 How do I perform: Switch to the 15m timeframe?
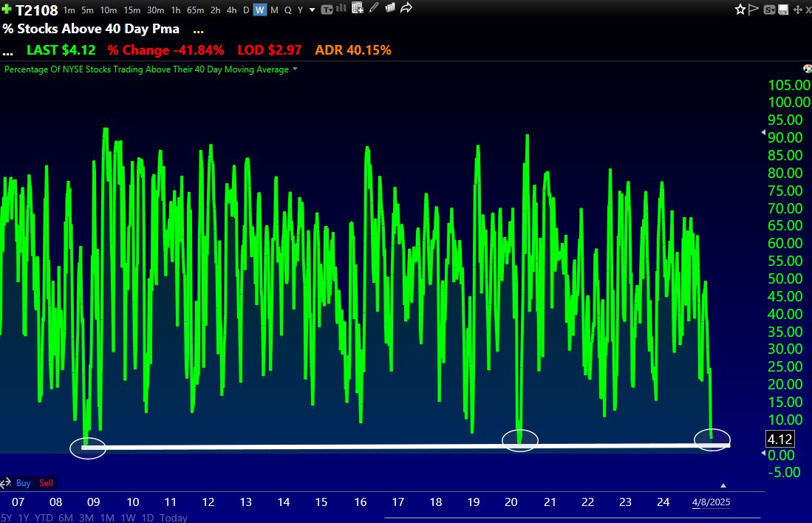click(x=132, y=10)
